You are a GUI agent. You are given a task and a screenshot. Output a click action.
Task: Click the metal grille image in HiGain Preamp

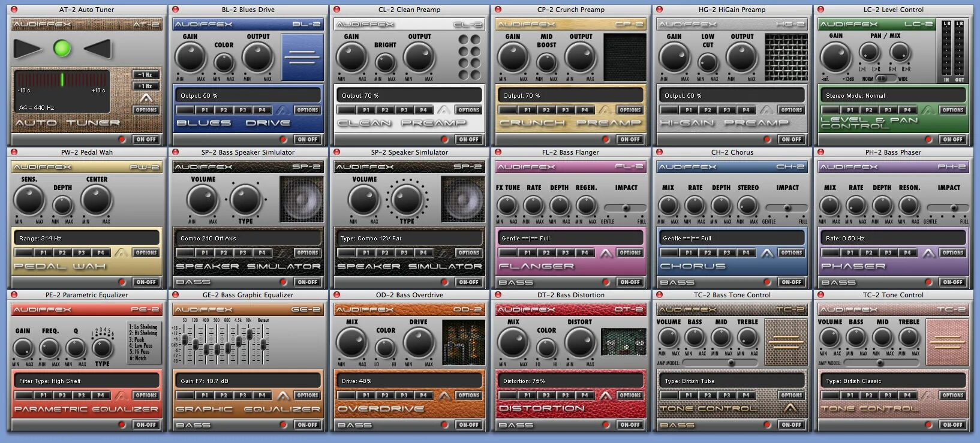[786, 57]
